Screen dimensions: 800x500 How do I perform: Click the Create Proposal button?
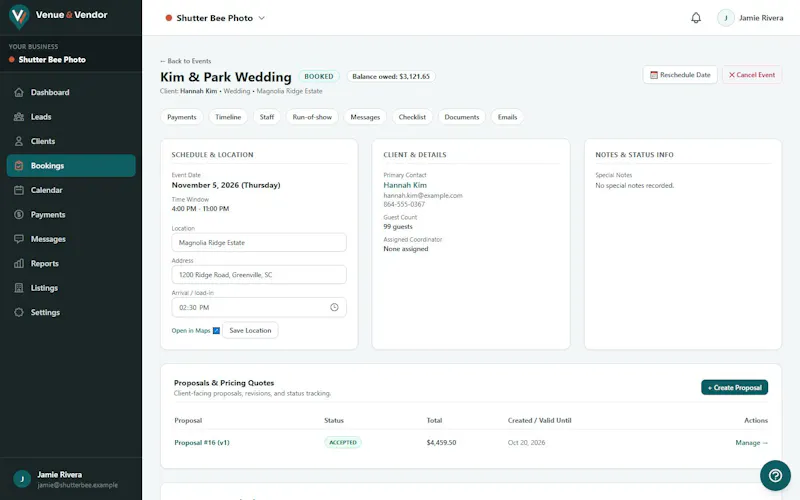tap(734, 387)
